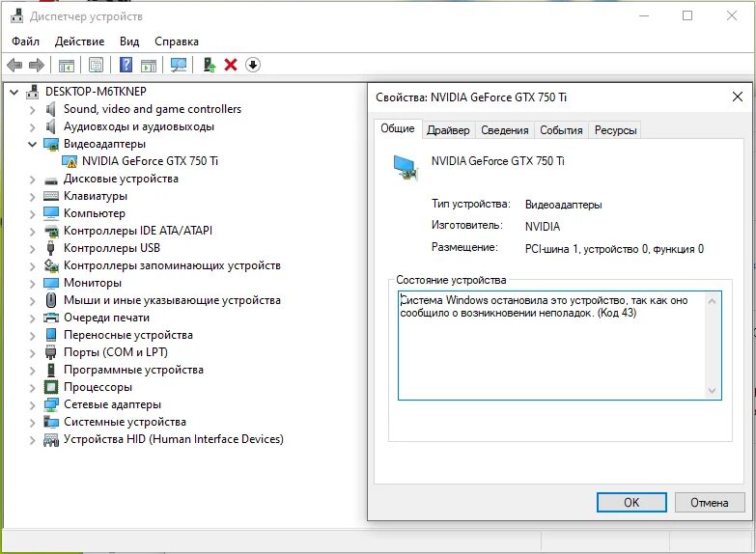The image size is (756, 554).
Task: Click the Системные устройства icon
Action: (x=51, y=422)
